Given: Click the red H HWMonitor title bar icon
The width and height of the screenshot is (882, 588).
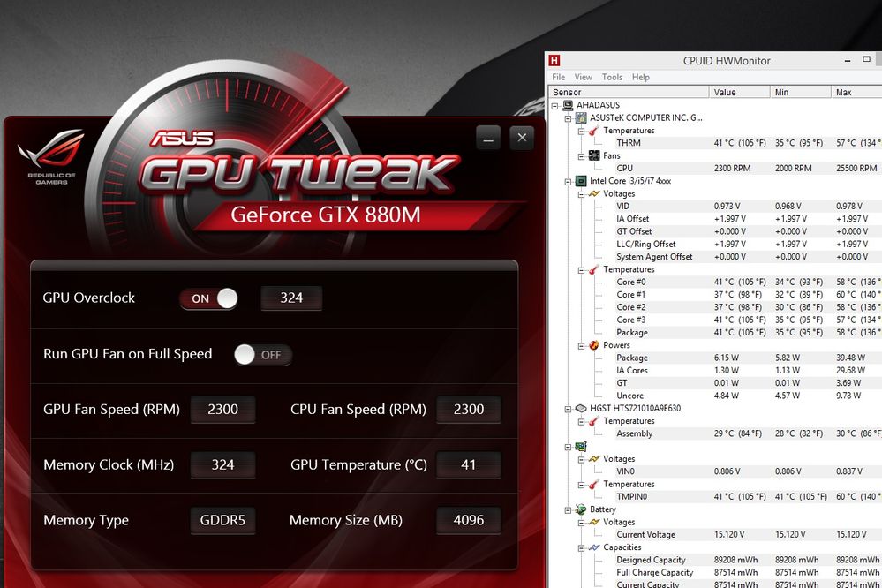Looking at the screenshot, I should coord(554,60).
